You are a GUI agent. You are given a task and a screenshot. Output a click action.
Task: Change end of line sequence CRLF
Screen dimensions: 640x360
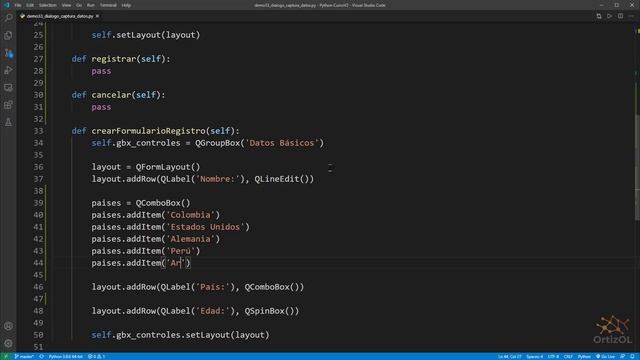point(568,356)
